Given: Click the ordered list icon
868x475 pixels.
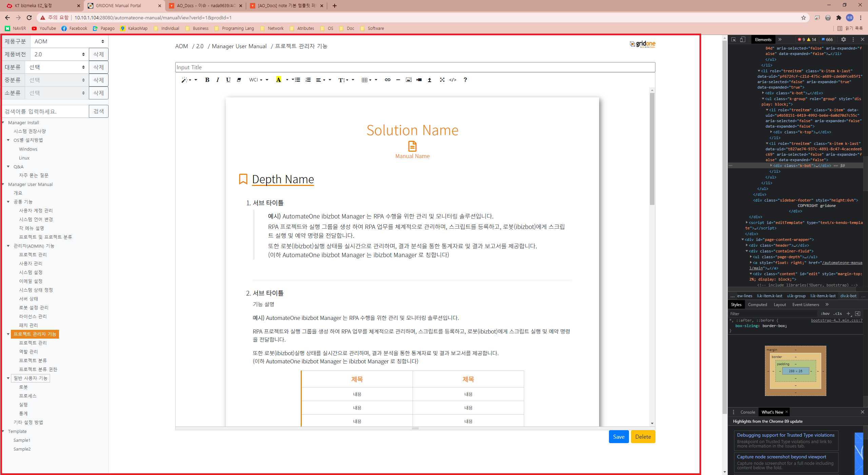Looking at the screenshot, I should pos(308,80).
